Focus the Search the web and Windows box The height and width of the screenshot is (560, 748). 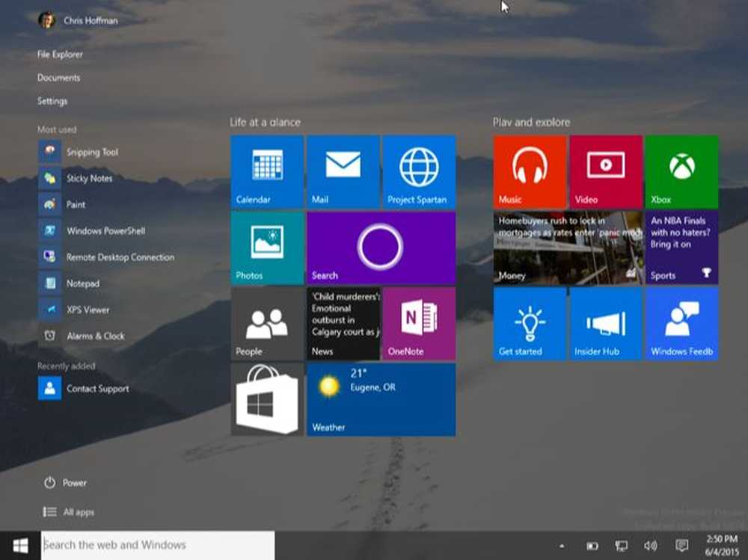click(158, 545)
